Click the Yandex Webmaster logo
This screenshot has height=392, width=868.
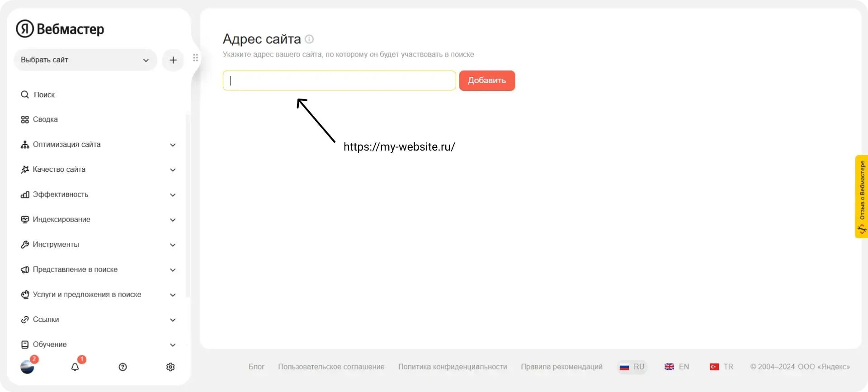coord(60,29)
